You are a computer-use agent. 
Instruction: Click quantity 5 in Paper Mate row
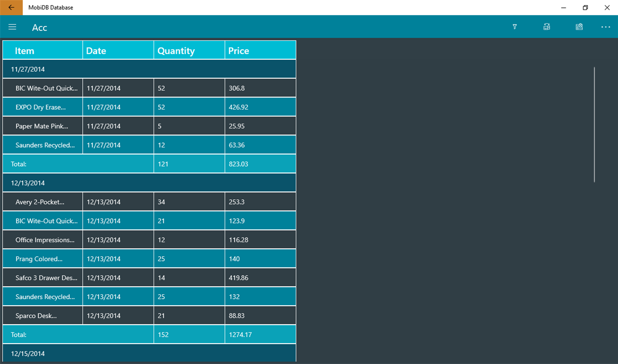(190, 126)
